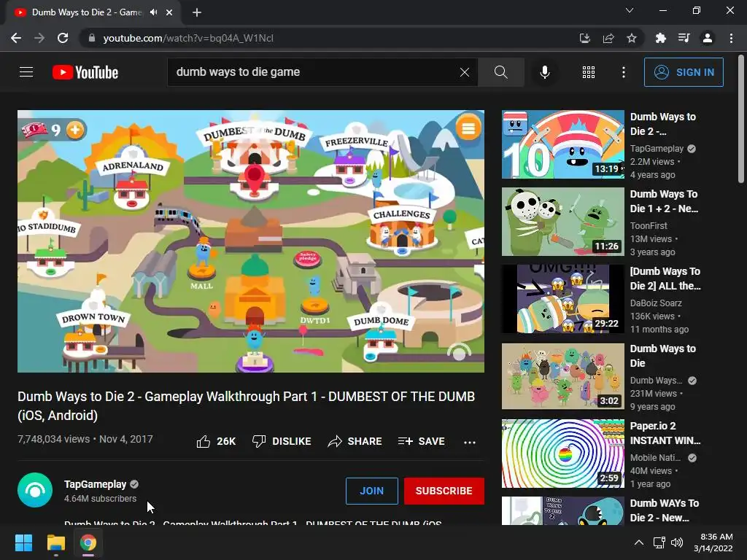This screenshot has height=560, width=747.
Task: Open 'Dumb Ways To Die 1 + 2' title
Action: point(664,201)
